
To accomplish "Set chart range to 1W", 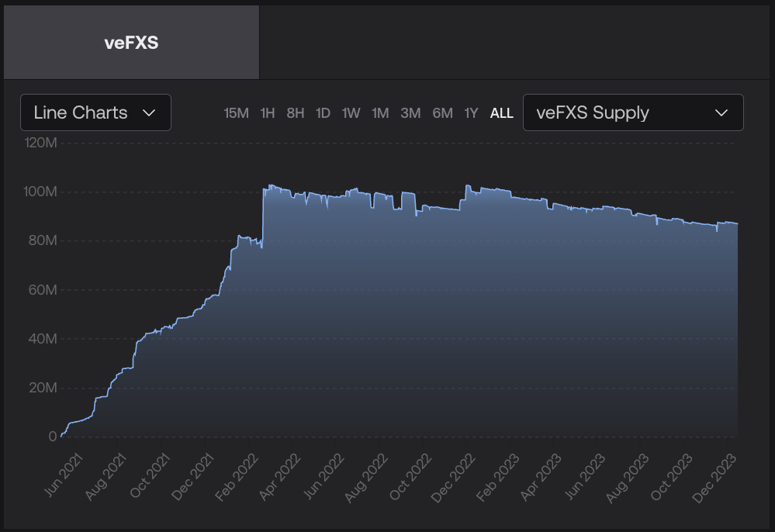I will pyautogui.click(x=351, y=113).
